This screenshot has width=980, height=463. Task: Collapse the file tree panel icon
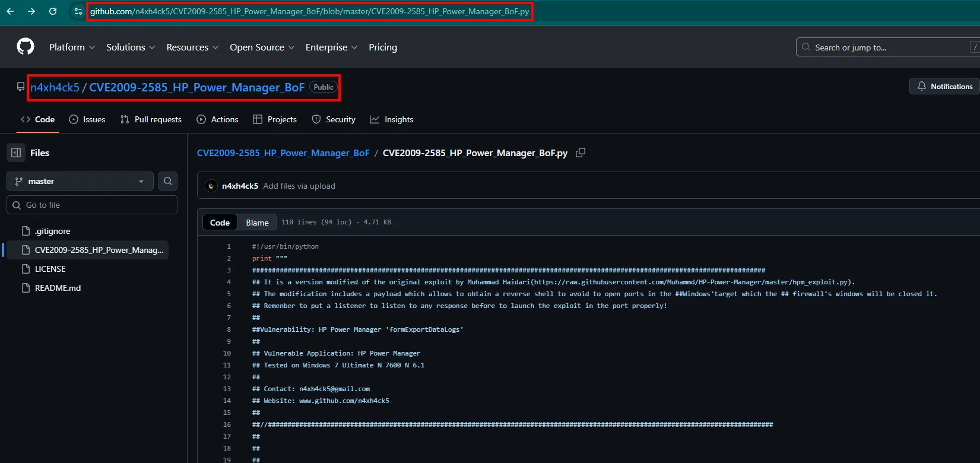point(16,153)
